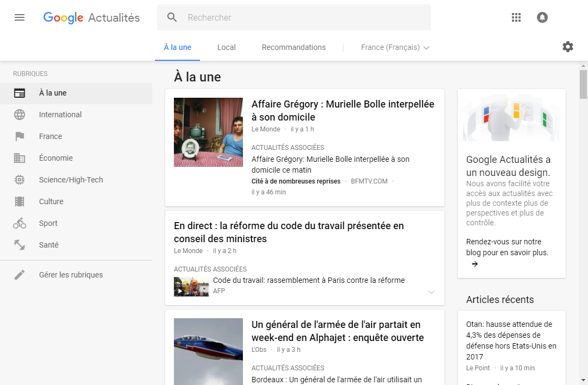Click the Culture film icon
The height and width of the screenshot is (385, 588).
[x=20, y=201]
